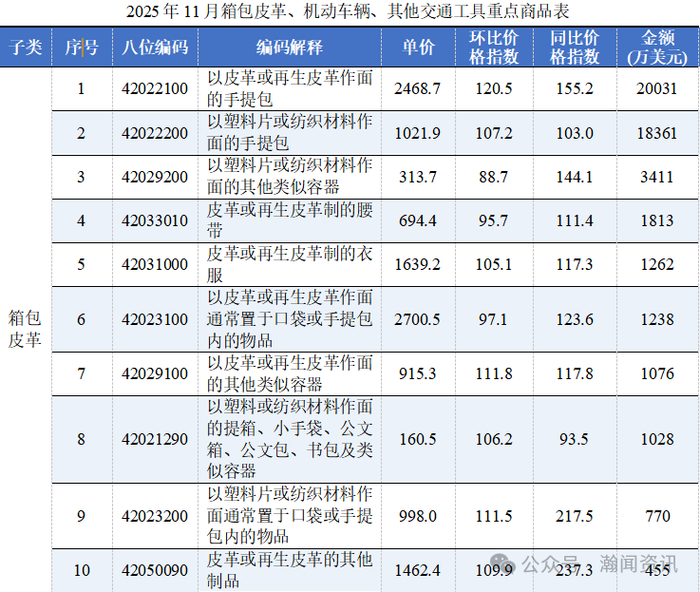Click year-on-year index 217.5
Screen dimensions: 700x592
click(x=575, y=516)
